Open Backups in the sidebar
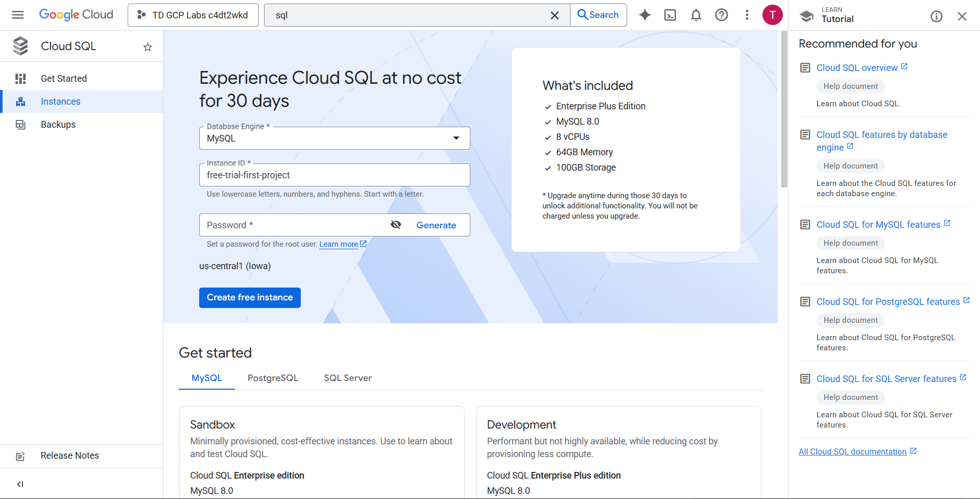980x499 pixels. click(x=58, y=125)
